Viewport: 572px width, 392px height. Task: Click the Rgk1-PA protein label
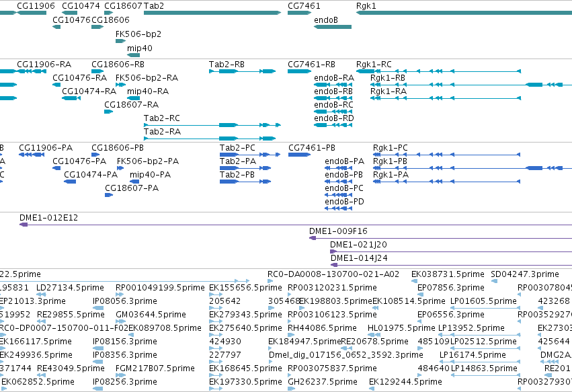coord(391,175)
